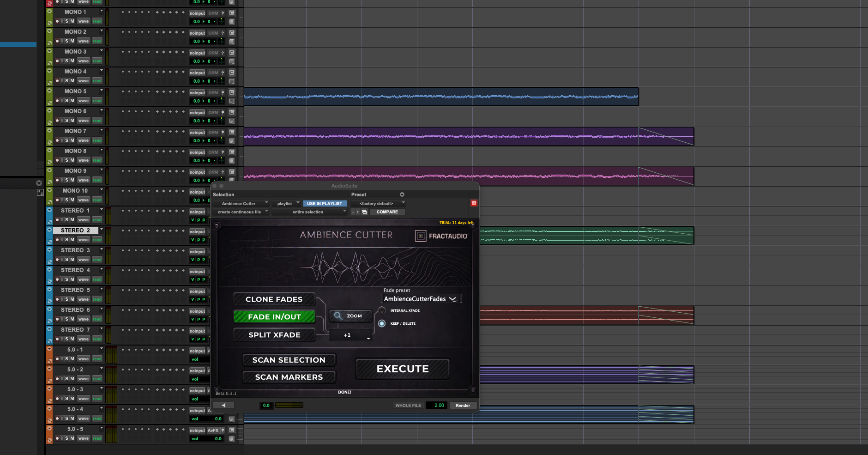Image resolution: width=868 pixels, height=455 pixels.
Task: Toggle the CLONE FADES mode
Action: [274, 299]
